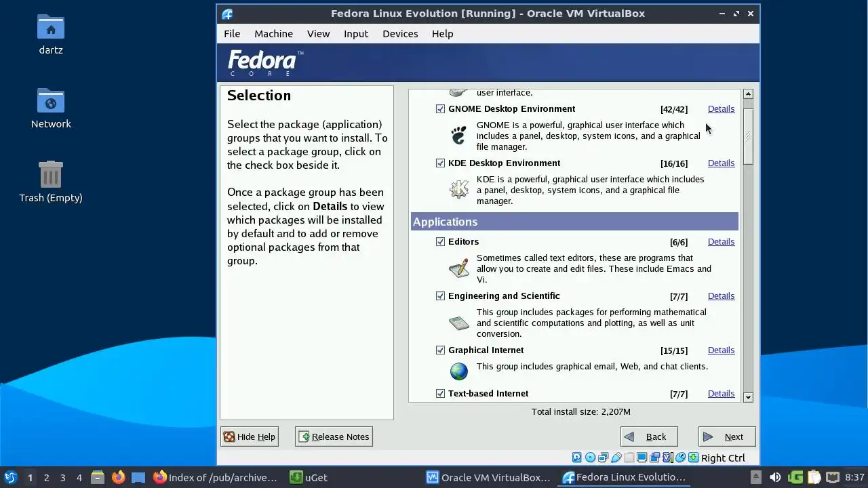The image size is (868, 488).
Task: Open Details for GNOME Desktop Environment
Action: point(721,108)
